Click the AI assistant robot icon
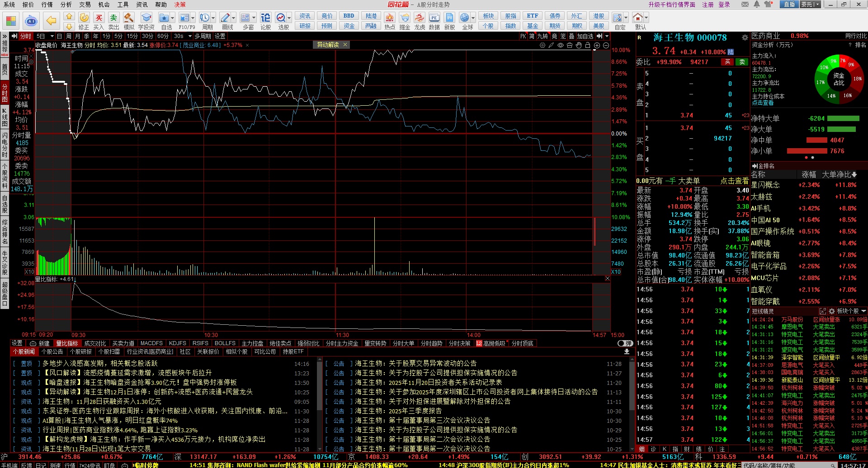This screenshot has width=868, height=468. [31, 21]
